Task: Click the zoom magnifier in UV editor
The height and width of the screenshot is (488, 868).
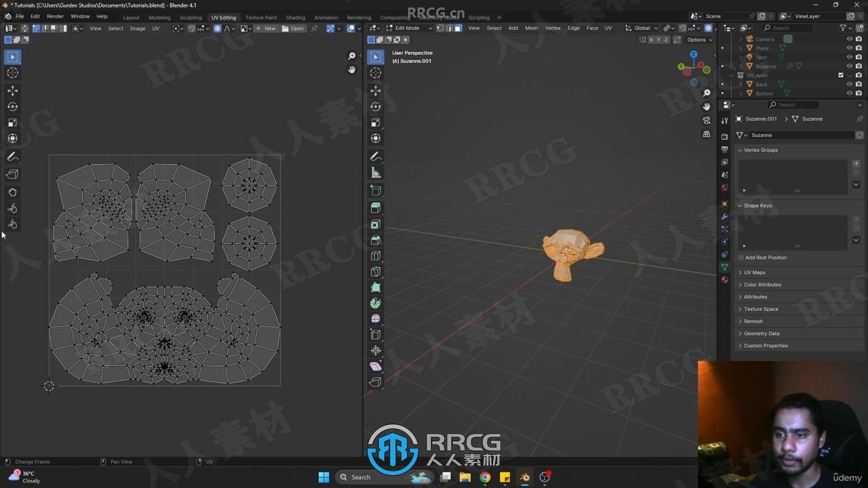Action: 351,56
